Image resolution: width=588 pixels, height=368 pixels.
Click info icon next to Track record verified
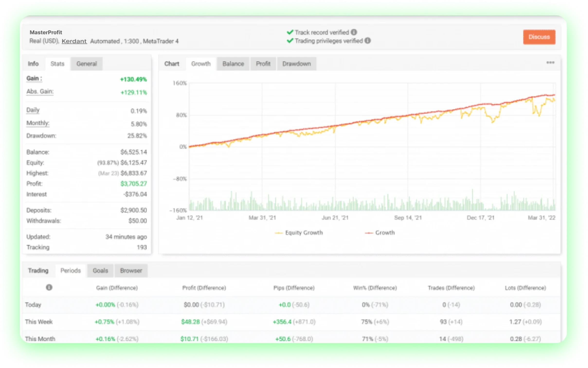[354, 32]
